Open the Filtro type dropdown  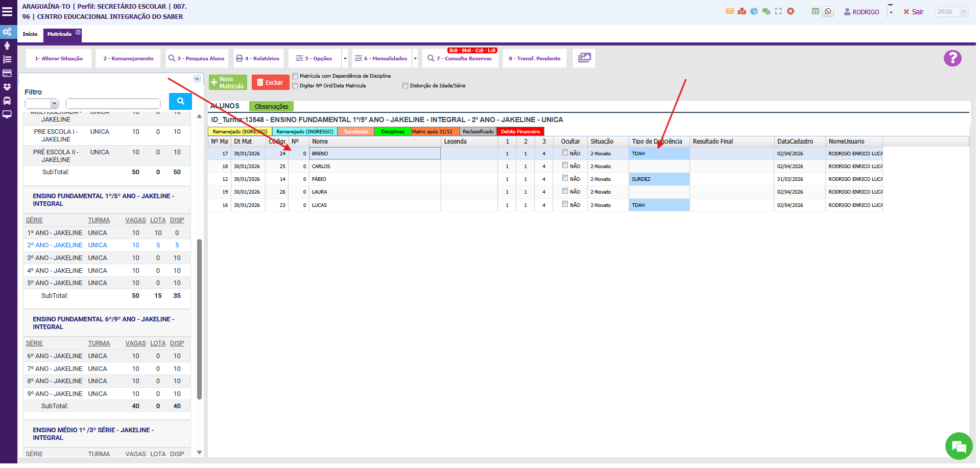point(42,104)
